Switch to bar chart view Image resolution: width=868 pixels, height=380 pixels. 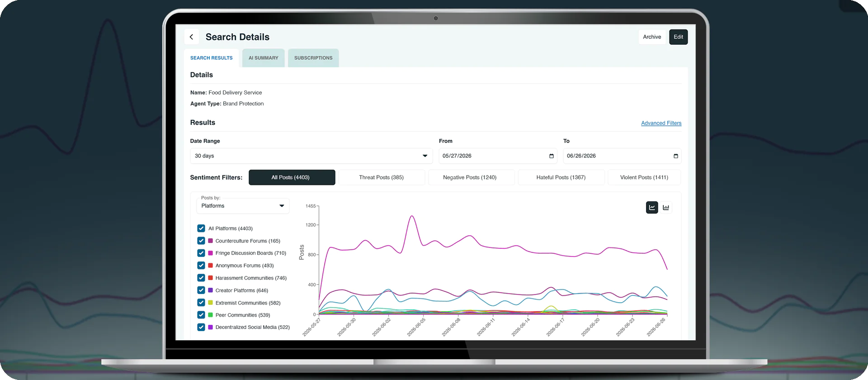(666, 208)
